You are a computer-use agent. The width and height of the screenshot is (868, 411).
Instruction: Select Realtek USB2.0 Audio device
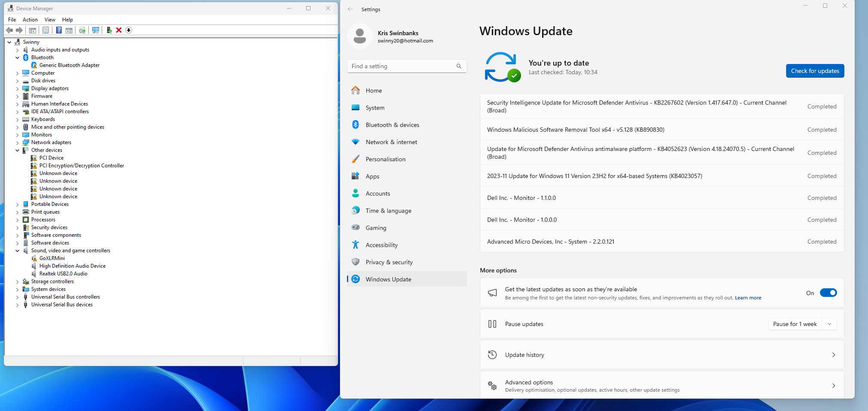pos(63,274)
